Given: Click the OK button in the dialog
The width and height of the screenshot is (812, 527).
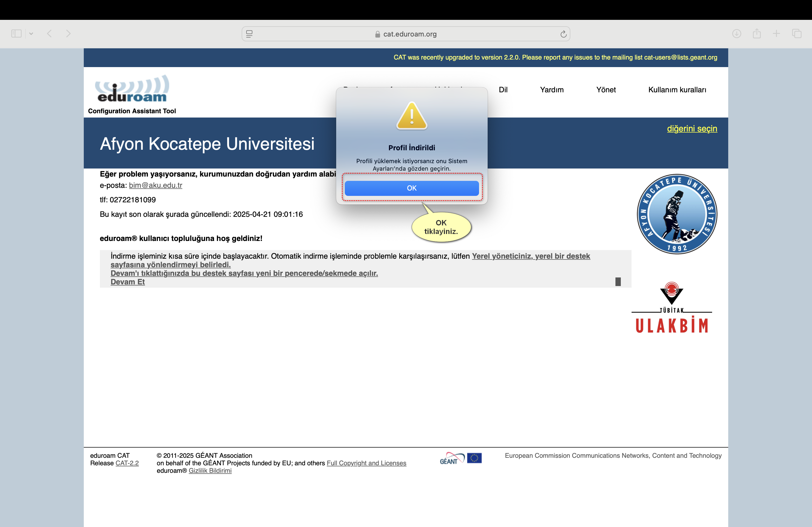Looking at the screenshot, I should click(411, 188).
